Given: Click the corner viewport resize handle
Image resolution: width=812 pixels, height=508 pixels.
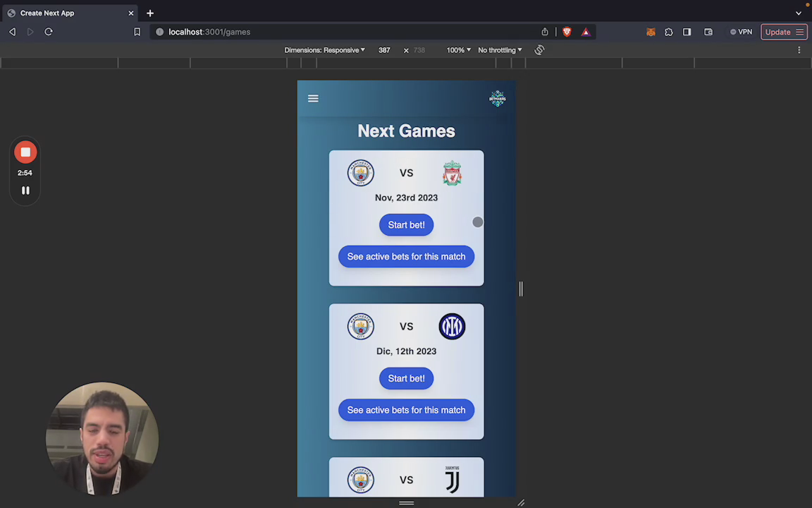Looking at the screenshot, I should 521,503.
